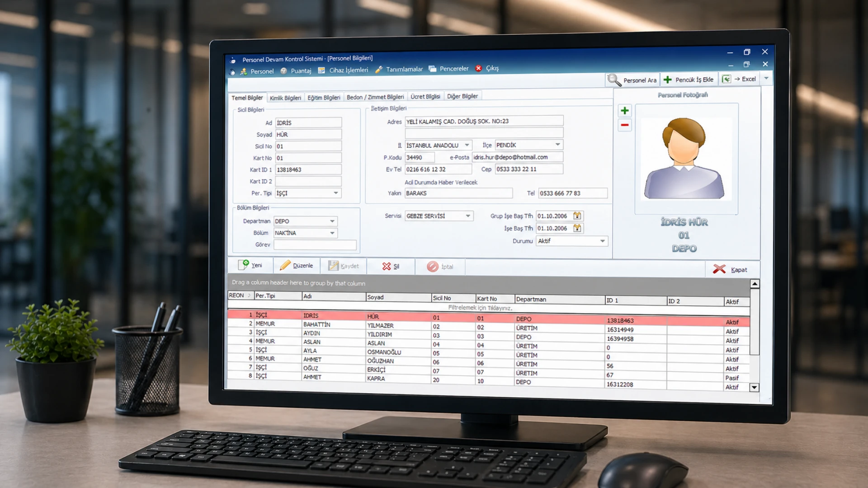Click the ID 1 cell 16312208
868x488 pixels.
pos(636,385)
